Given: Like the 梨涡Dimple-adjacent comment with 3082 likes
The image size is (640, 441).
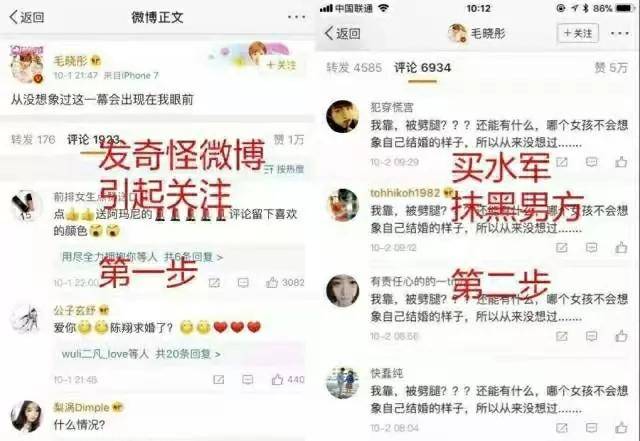Looking at the screenshot, I should click(x=285, y=282).
